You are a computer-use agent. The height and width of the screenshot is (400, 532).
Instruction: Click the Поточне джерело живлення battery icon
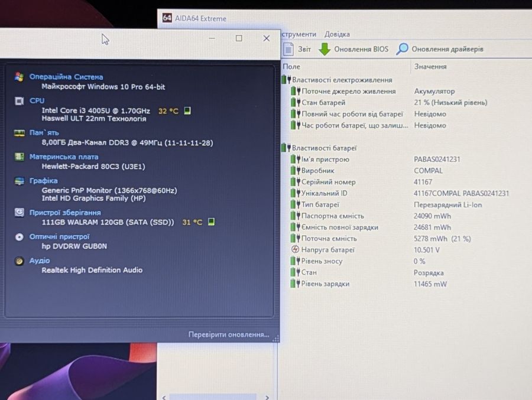(x=296, y=91)
